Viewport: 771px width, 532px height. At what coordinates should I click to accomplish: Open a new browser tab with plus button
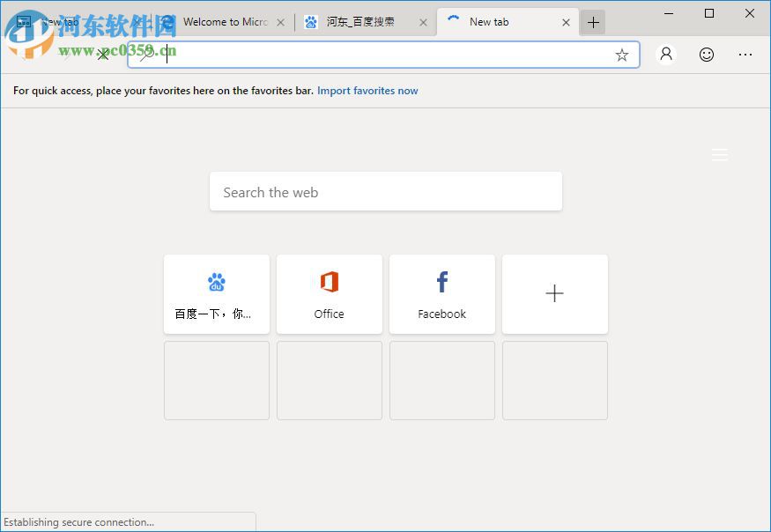coord(593,22)
